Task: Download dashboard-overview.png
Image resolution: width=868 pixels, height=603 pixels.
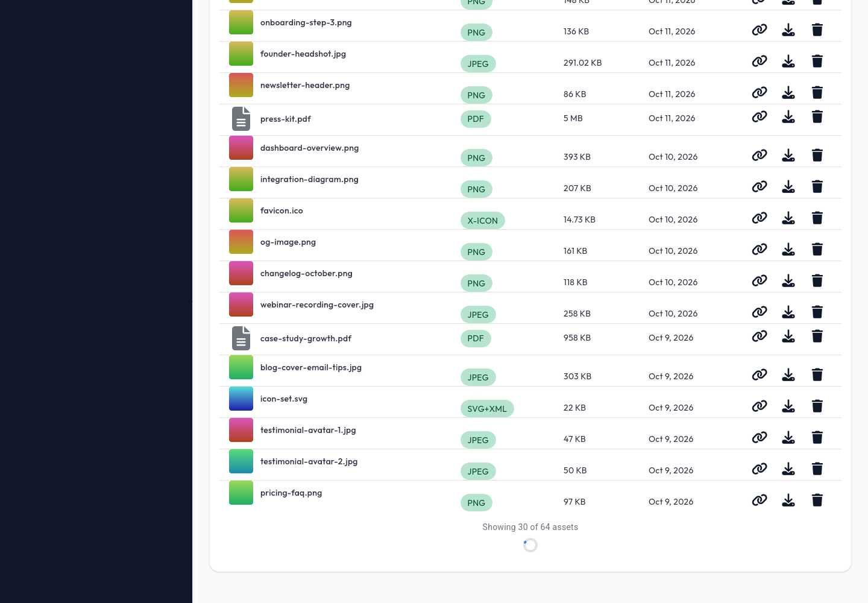Action: point(788,155)
